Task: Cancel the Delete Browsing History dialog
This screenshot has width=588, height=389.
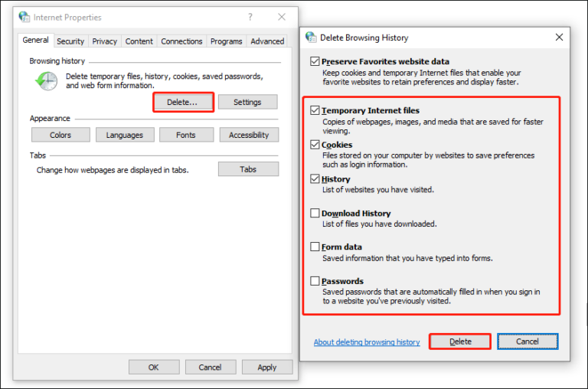Action: coord(528,342)
